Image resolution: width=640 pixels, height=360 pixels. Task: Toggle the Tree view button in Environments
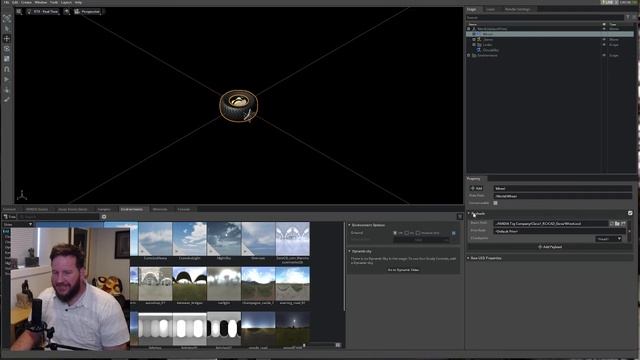[x=10, y=217]
